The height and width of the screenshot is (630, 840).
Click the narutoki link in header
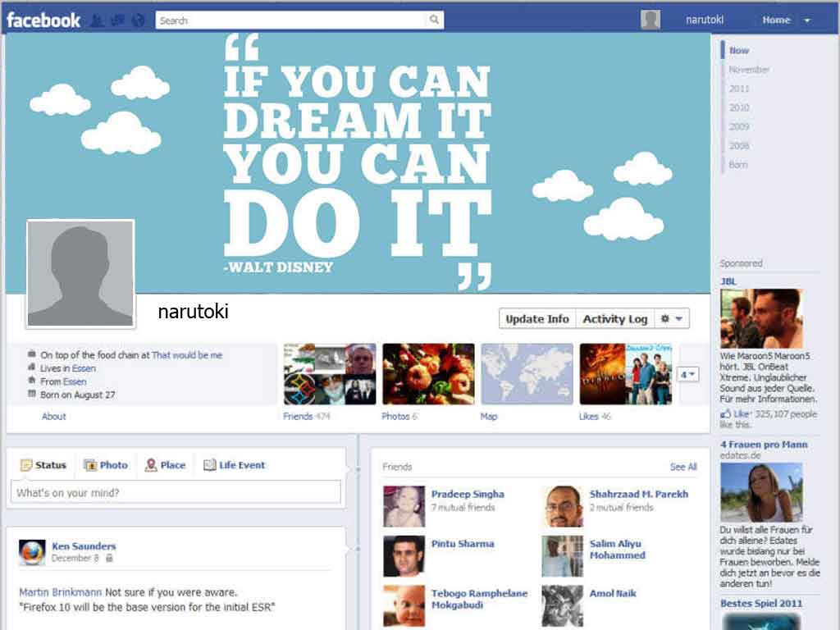pos(705,20)
